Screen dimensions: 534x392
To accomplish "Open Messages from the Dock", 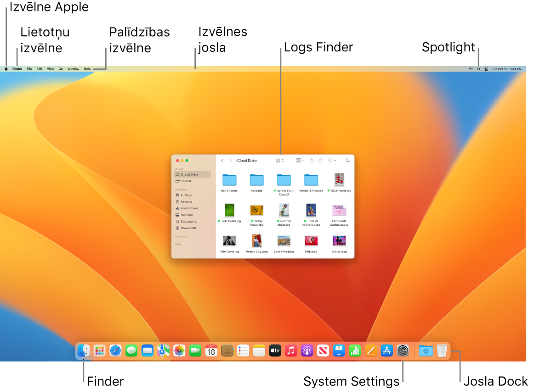I will click(x=131, y=351).
